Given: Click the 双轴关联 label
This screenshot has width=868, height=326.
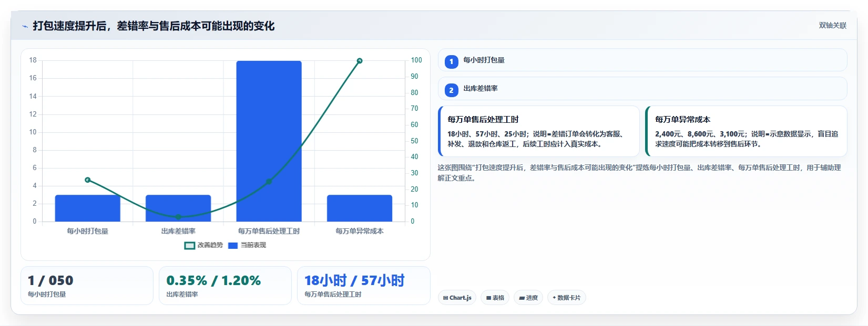Looking at the screenshot, I should [x=832, y=26].
